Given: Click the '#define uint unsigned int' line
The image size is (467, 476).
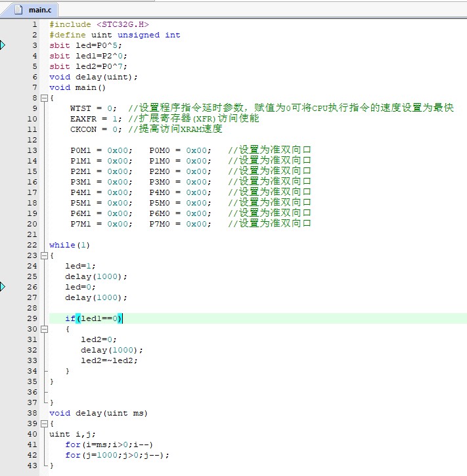Looking at the screenshot, I should click(x=115, y=35).
